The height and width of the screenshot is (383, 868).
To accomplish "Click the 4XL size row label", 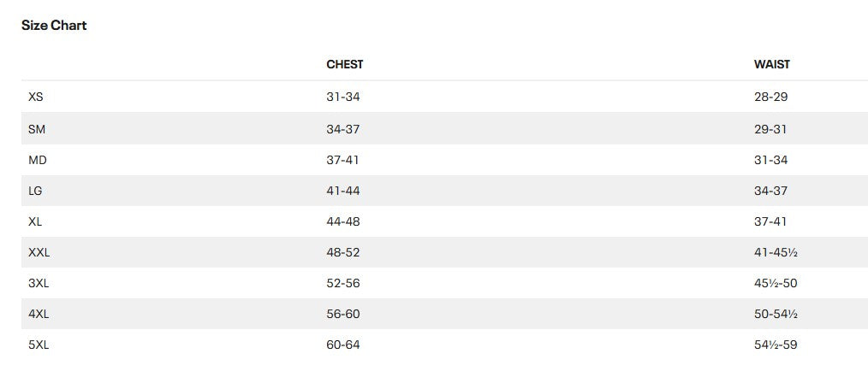I will (39, 315).
